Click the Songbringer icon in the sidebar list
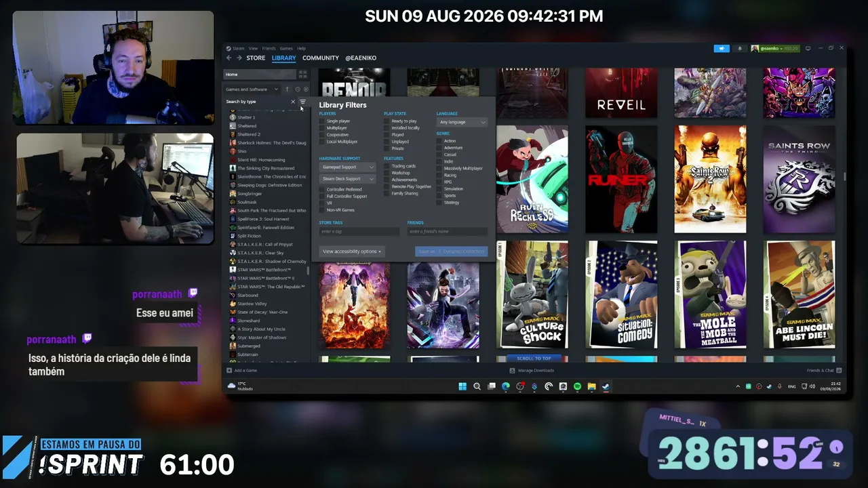The image size is (868, 488). point(233,194)
